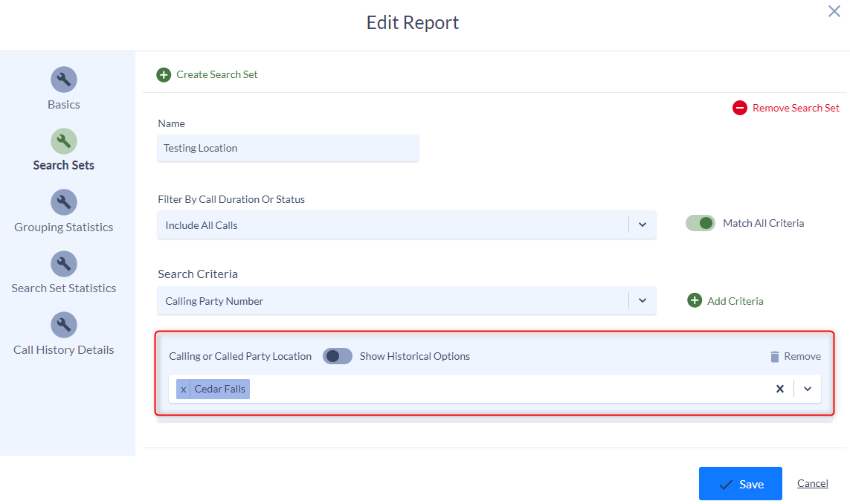Image resolution: width=850 pixels, height=504 pixels.
Task: Click the green plus Add Criteria icon
Action: click(x=695, y=300)
